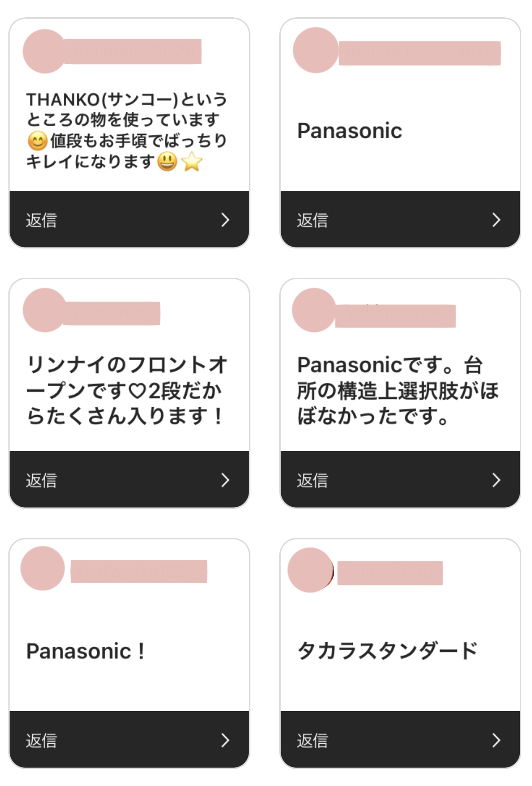This screenshot has height=786, width=532.
Task: Tap 返信 below the Panasonic！ response
Action: coord(41,740)
